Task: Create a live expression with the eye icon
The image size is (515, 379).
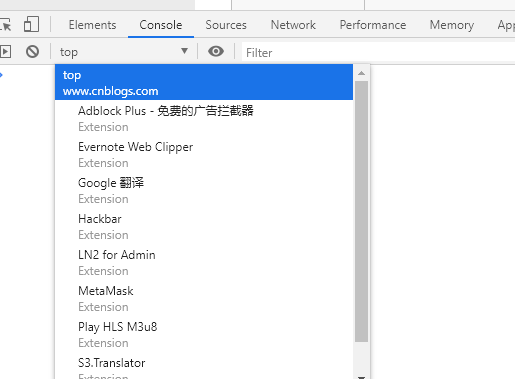Action: point(216,51)
